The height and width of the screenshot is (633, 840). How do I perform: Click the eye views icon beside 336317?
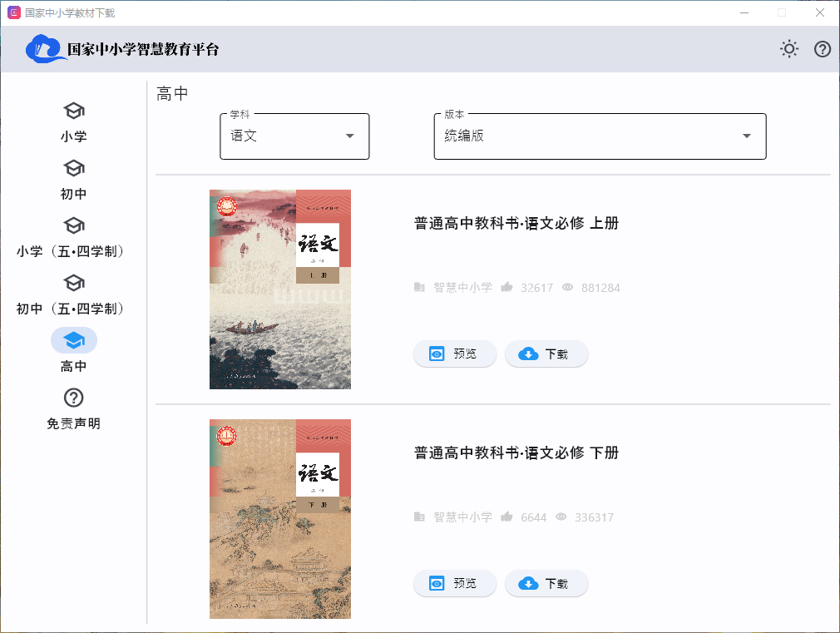coord(561,517)
